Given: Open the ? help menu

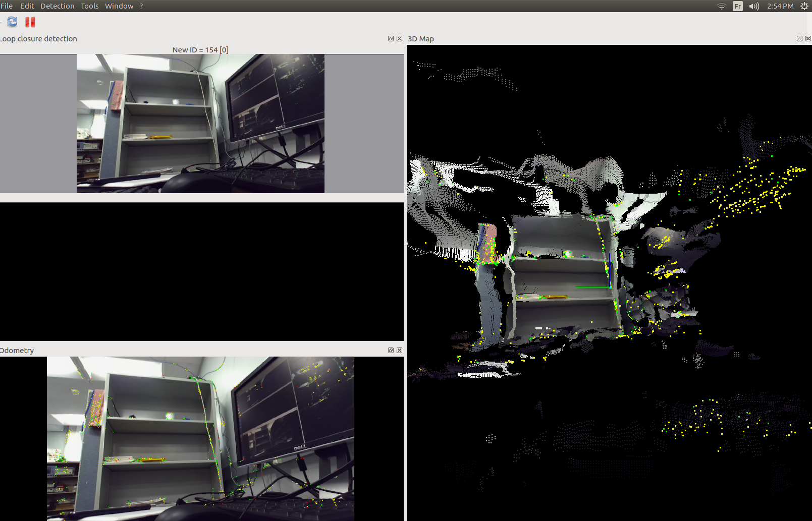Looking at the screenshot, I should click(x=141, y=6).
